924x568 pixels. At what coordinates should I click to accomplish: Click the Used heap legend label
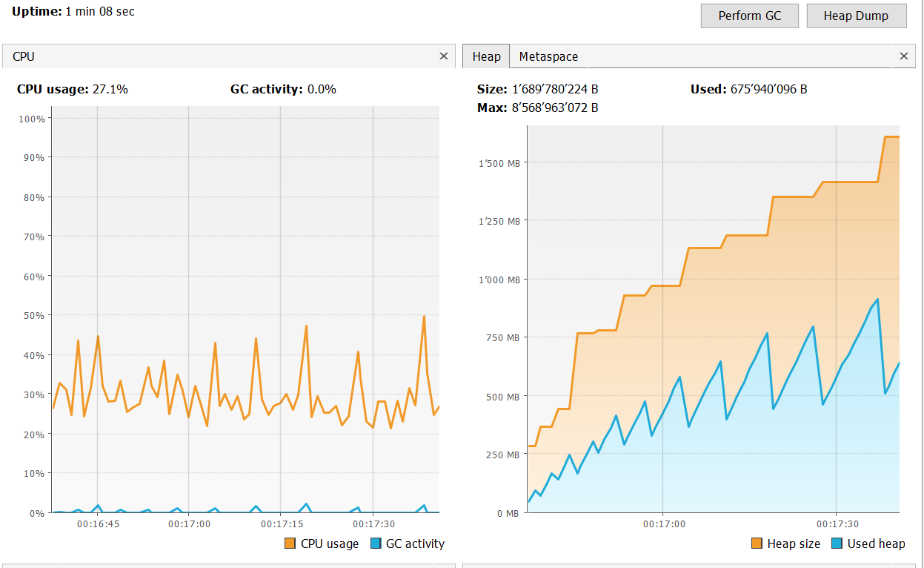coord(876,544)
